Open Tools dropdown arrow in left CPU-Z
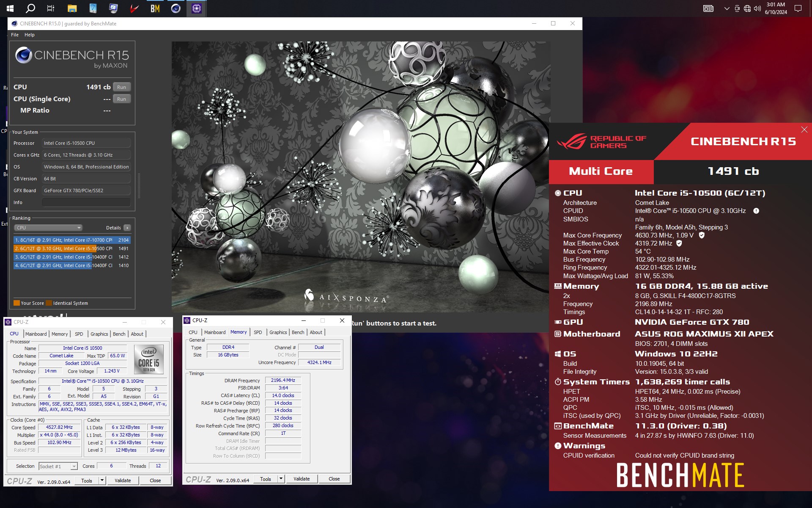 point(102,480)
